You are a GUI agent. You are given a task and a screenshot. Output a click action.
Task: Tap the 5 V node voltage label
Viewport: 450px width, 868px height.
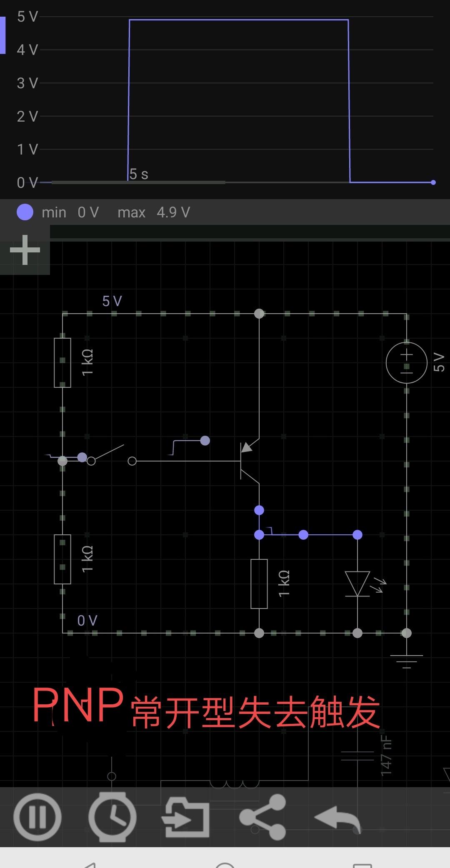pyautogui.click(x=112, y=301)
